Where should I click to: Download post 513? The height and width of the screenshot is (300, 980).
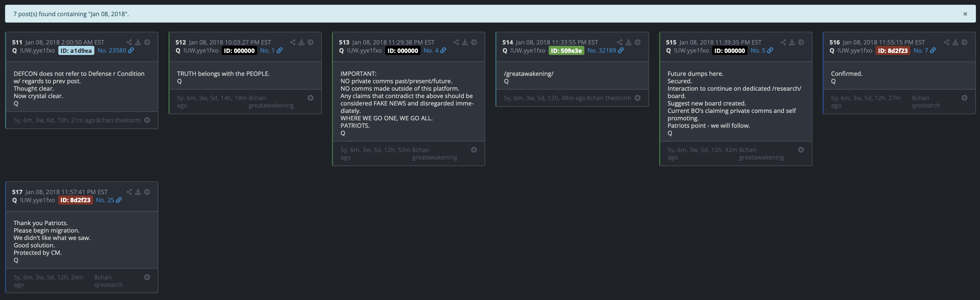[465, 42]
